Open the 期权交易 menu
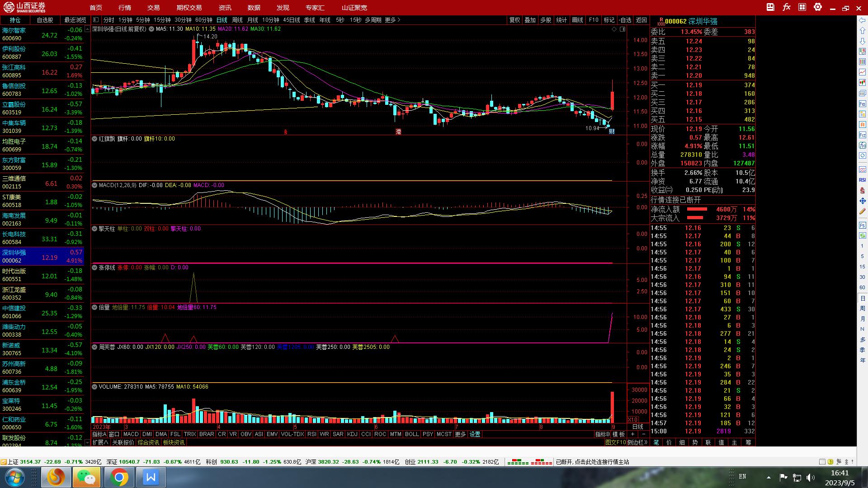Image resolution: width=868 pixels, height=488 pixels. click(189, 8)
